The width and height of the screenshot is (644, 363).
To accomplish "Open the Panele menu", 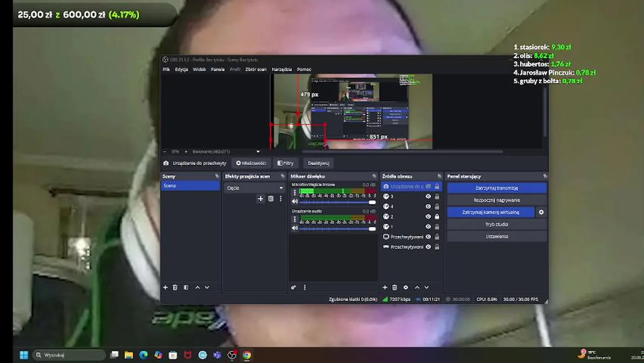I will click(x=218, y=70).
